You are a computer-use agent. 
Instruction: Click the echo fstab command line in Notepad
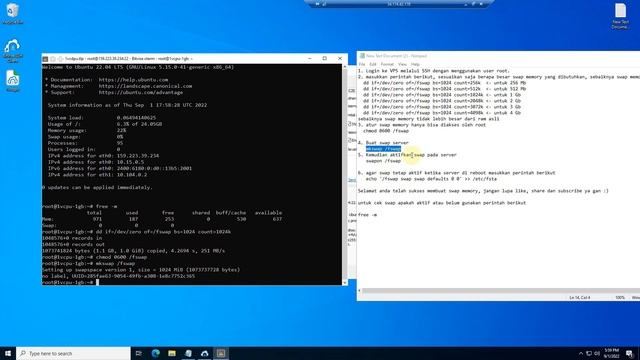[431, 179]
